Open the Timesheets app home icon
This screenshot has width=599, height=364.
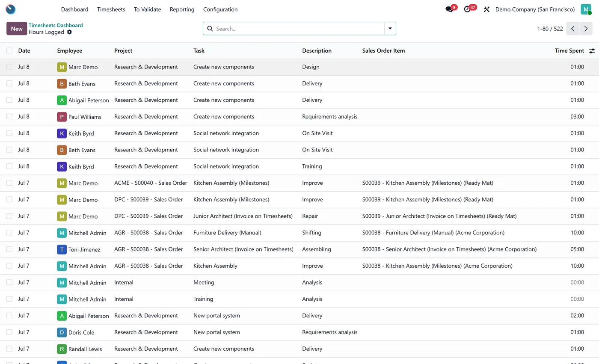pyautogui.click(x=10, y=9)
